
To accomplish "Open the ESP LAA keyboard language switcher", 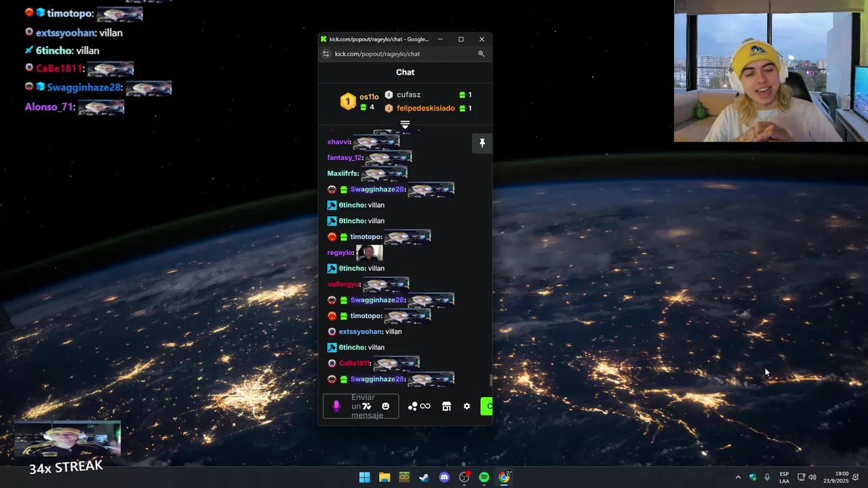I will coord(784,477).
